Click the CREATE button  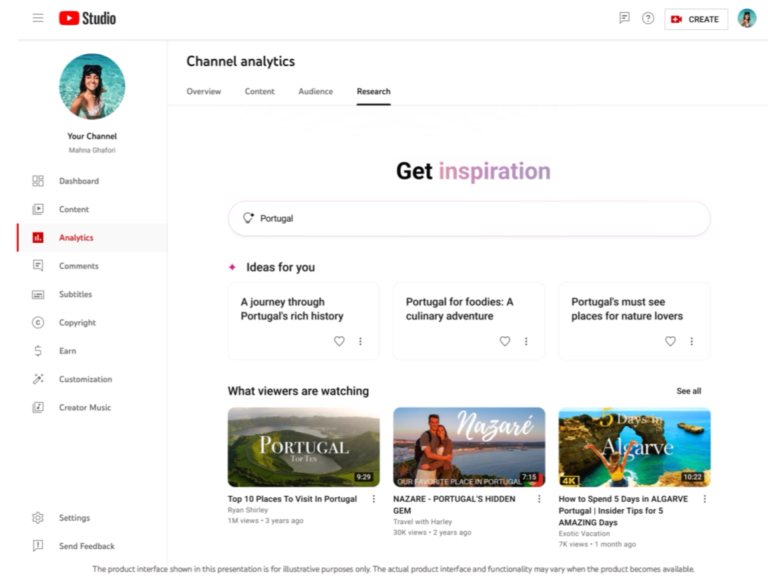[696, 19]
